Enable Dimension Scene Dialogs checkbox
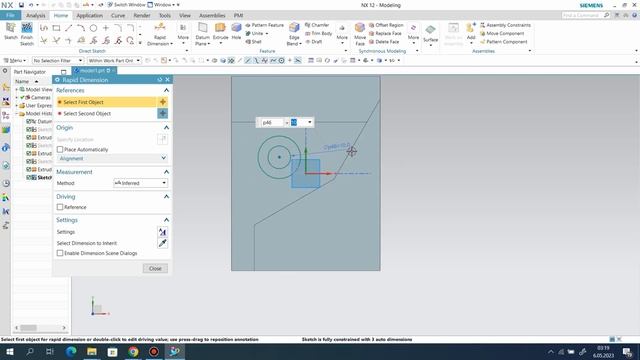This screenshot has width=640, height=360. (x=60, y=253)
